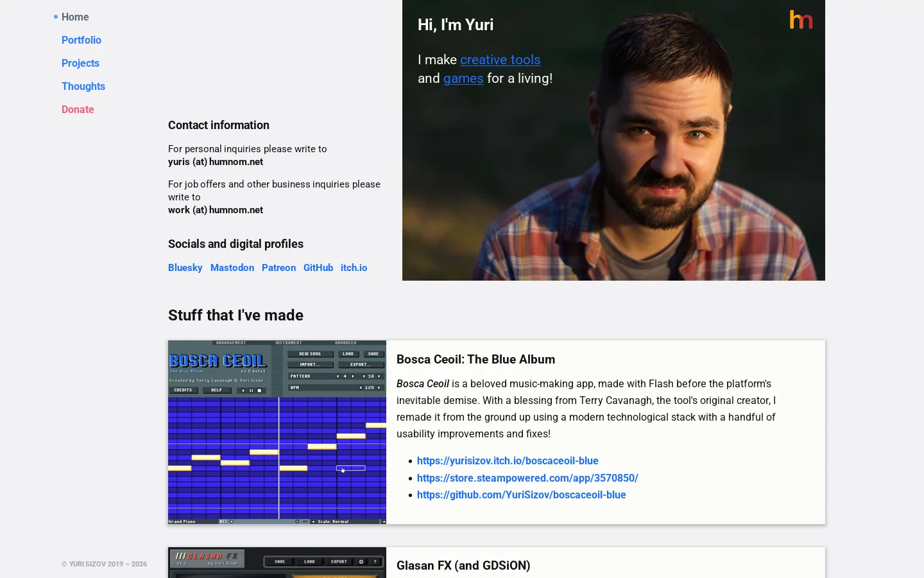Click the 'work (at) humnom.net' email text
924x578 pixels.
click(216, 210)
